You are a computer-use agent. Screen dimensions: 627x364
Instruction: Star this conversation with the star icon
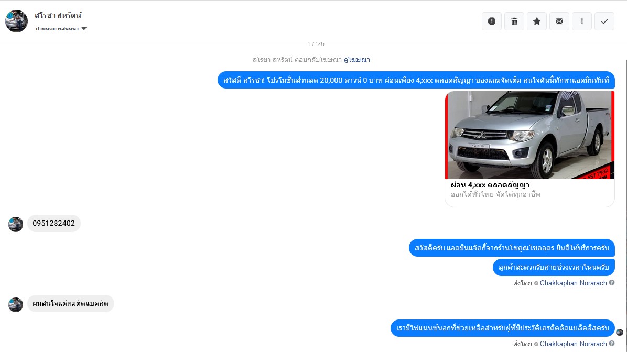click(x=537, y=21)
